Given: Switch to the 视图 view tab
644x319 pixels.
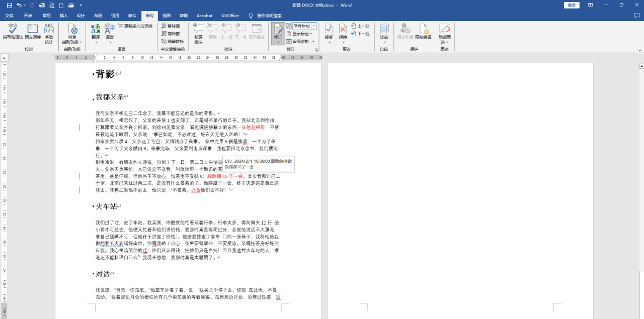Looking at the screenshot, I should coord(167,16).
